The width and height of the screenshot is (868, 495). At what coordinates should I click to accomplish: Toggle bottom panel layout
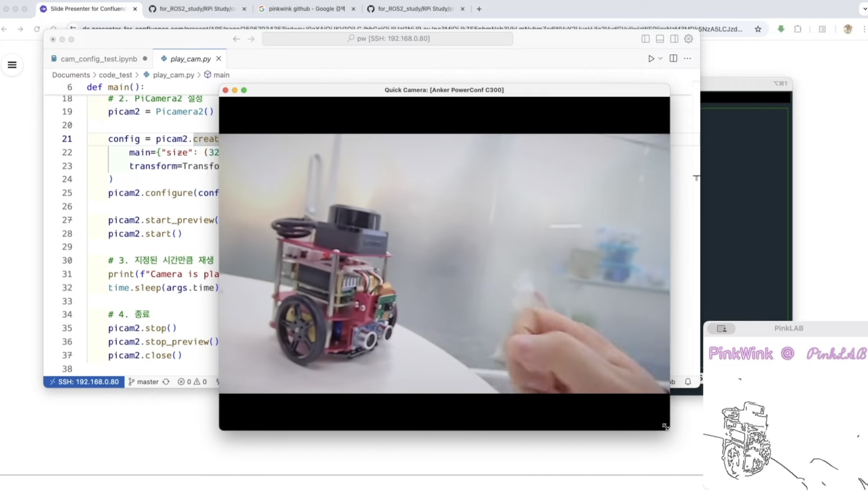tap(659, 39)
